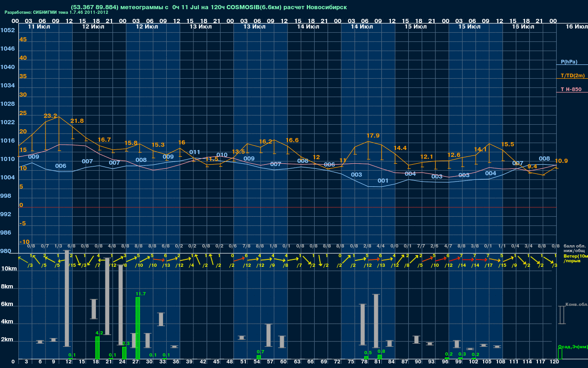Click the forecast hour 120 on bottom axis
The width and height of the screenshot is (588, 368).
point(554,362)
